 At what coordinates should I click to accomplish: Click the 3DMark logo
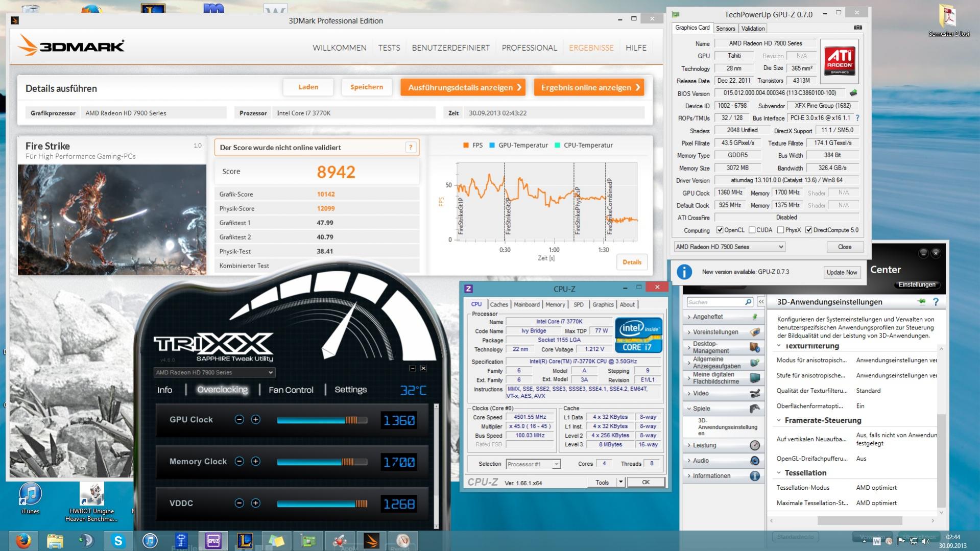tap(71, 45)
